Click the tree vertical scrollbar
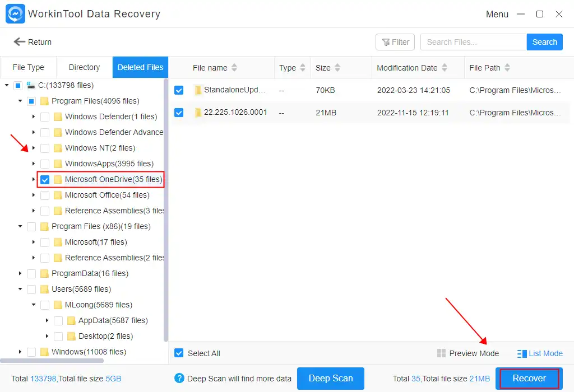 click(x=166, y=210)
